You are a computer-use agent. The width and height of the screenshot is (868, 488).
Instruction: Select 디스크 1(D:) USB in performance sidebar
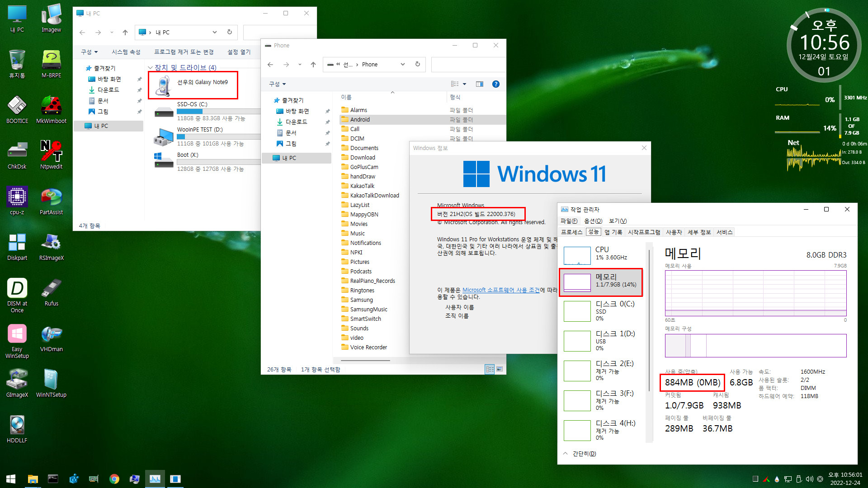coord(601,341)
